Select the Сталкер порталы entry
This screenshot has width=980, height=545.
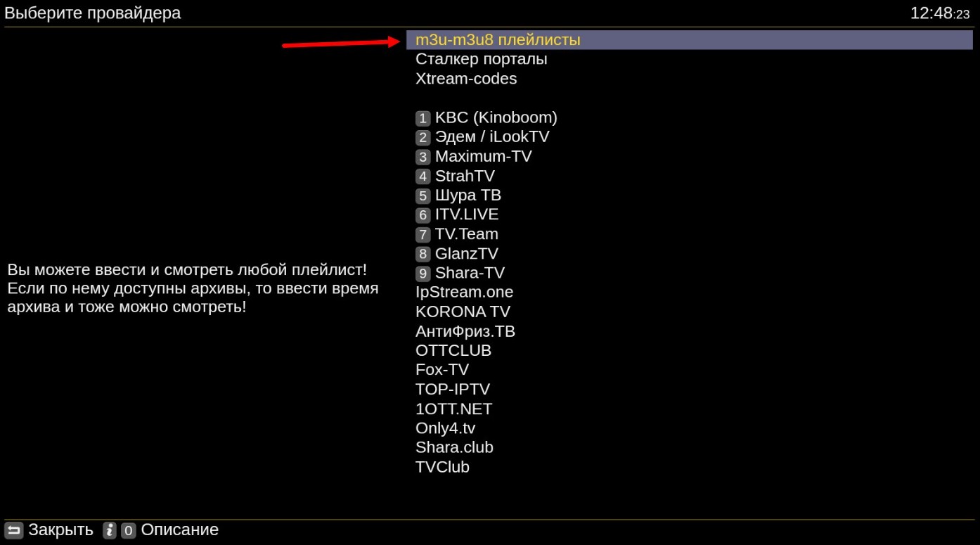click(x=481, y=59)
